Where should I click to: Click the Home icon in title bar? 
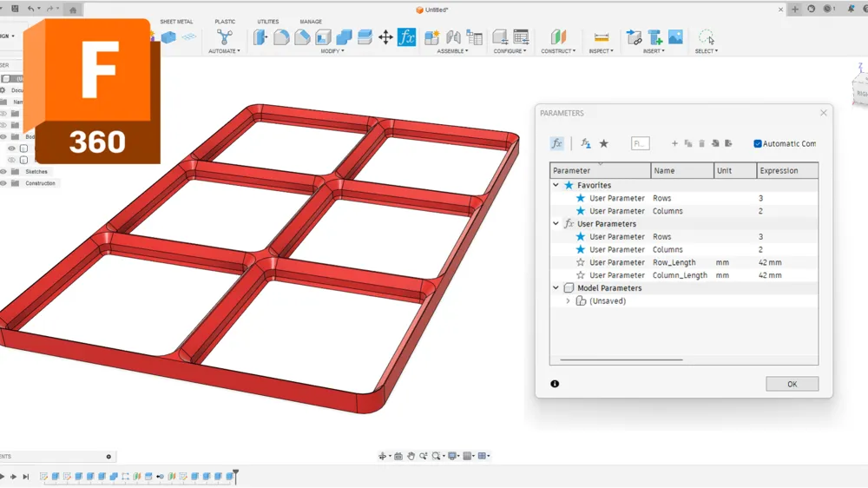73,10
